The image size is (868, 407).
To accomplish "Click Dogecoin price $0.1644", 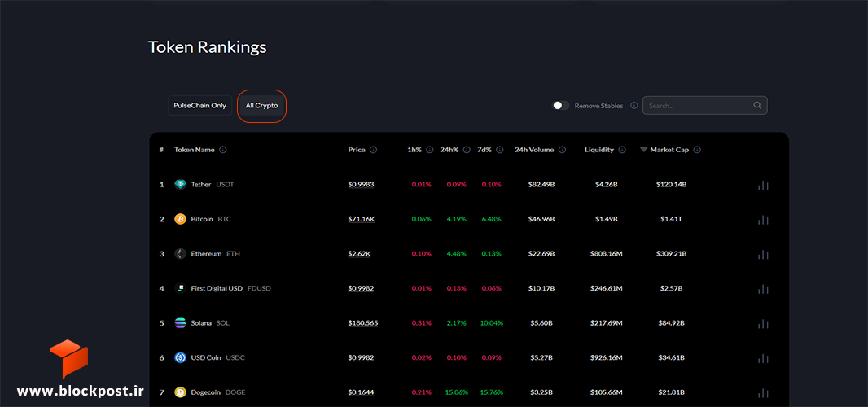I will (x=361, y=392).
